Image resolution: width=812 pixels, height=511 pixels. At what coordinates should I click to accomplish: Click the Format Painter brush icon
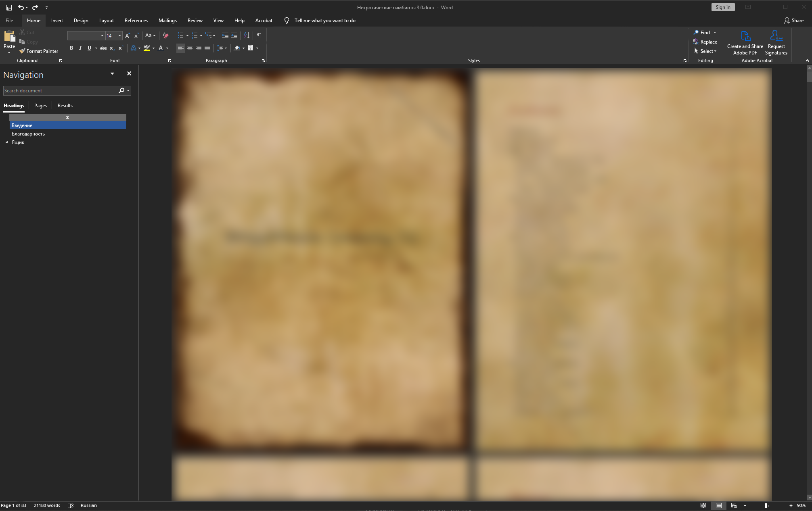(22, 51)
